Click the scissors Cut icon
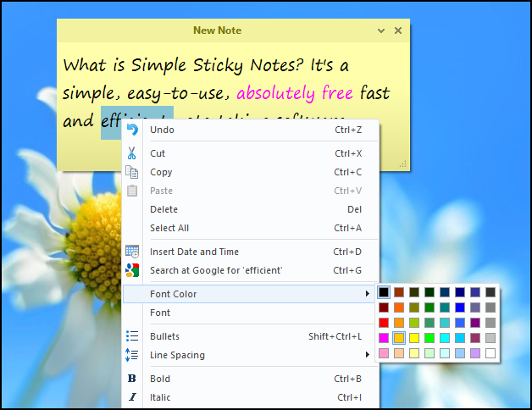 click(131, 153)
